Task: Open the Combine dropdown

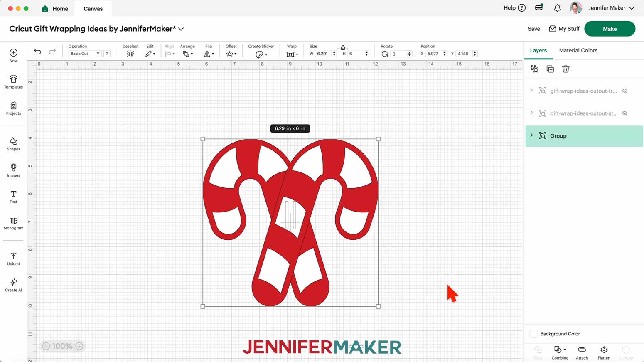Action: click(x=560, y=352)
